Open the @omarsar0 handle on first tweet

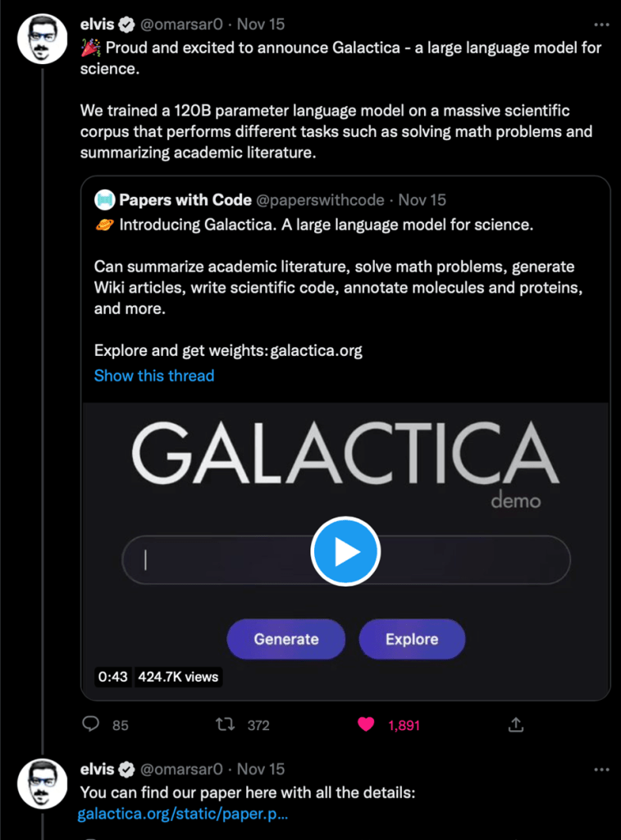(x=181, y=25)
